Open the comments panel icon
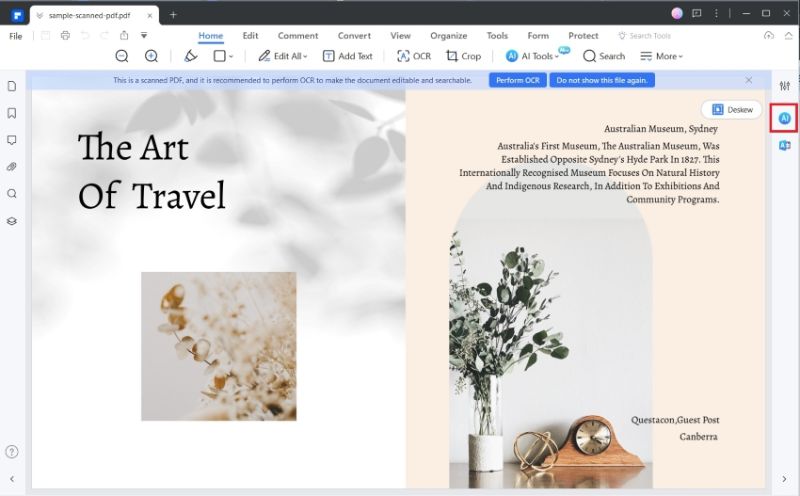The image size is (800, 496). (12, 140)
